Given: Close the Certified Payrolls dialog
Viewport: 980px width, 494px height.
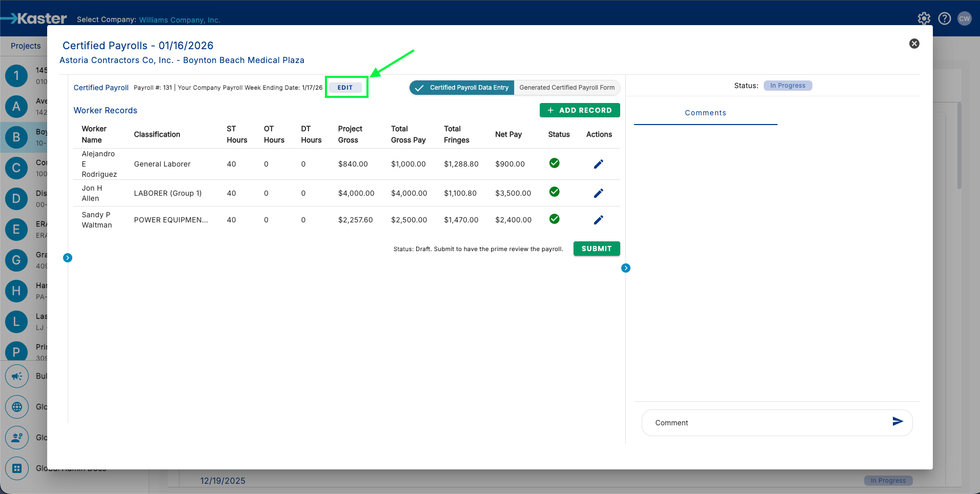Looking at the screenshot, I should point(914,44).
